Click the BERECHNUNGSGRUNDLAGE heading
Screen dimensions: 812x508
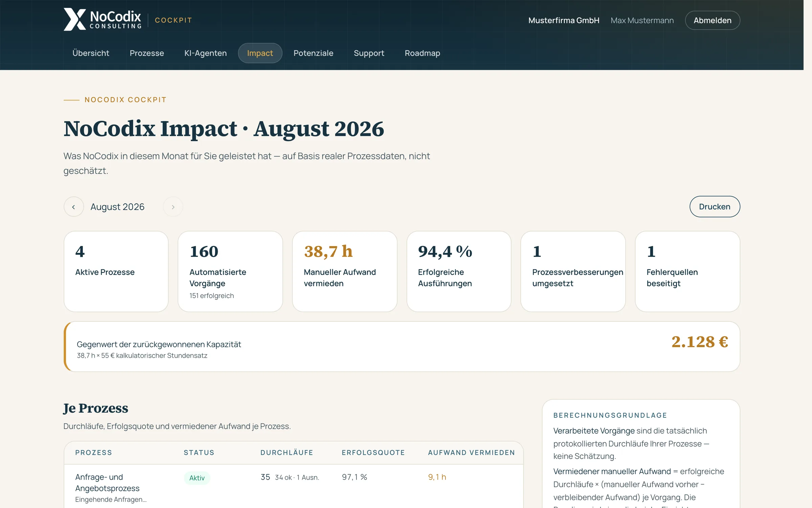pyautogui.click(x=610, y=416)
